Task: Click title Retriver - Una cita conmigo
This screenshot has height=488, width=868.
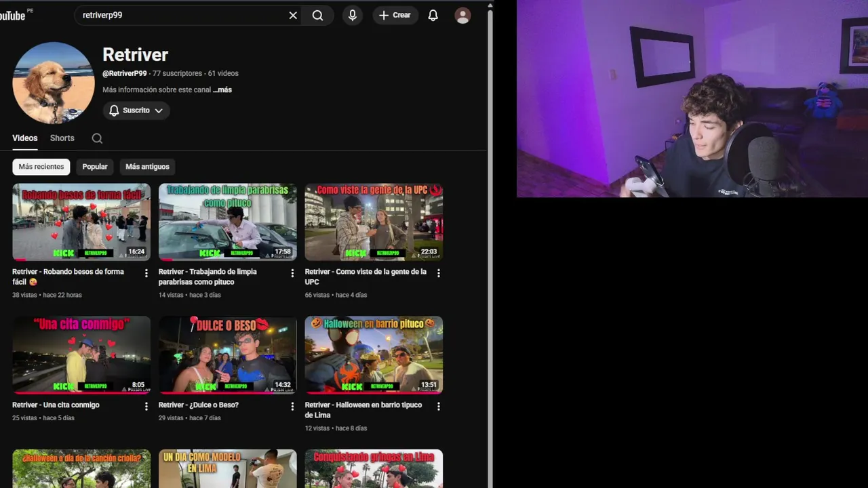Action: tap(56, 405)
